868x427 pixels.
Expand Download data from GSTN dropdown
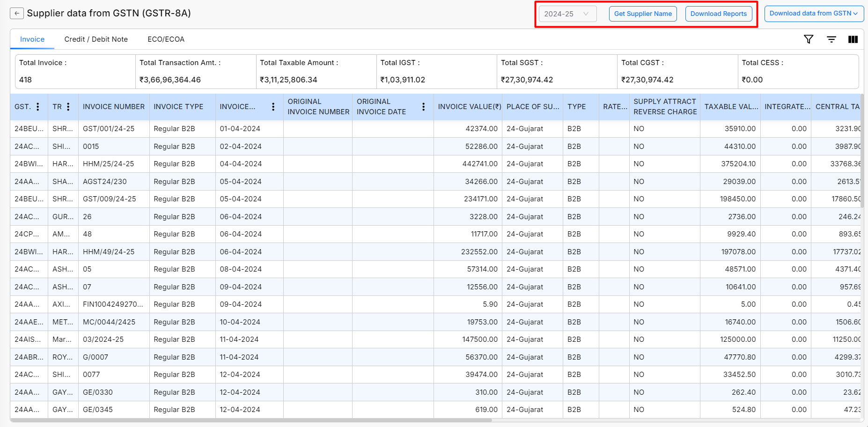[813, 14]
